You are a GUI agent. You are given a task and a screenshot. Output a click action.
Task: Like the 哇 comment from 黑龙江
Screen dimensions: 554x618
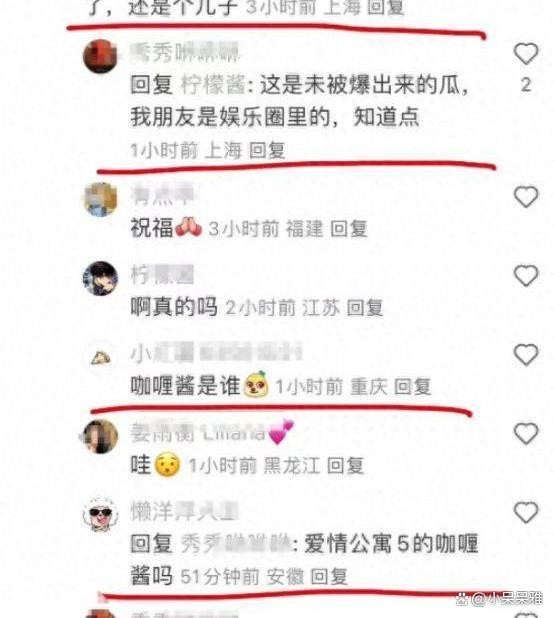[x=526, y=433]
